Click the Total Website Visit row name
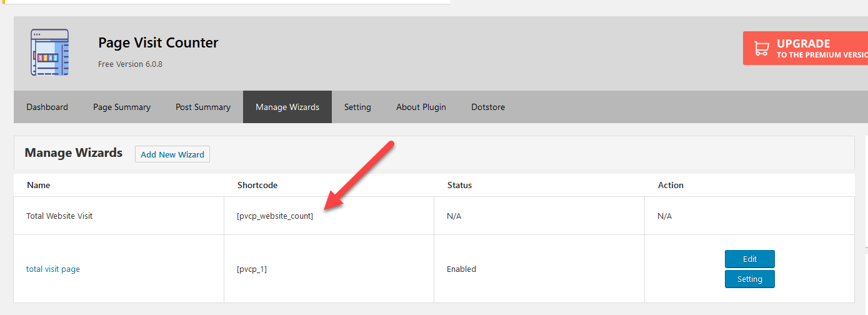 click(x=59, y=216)
